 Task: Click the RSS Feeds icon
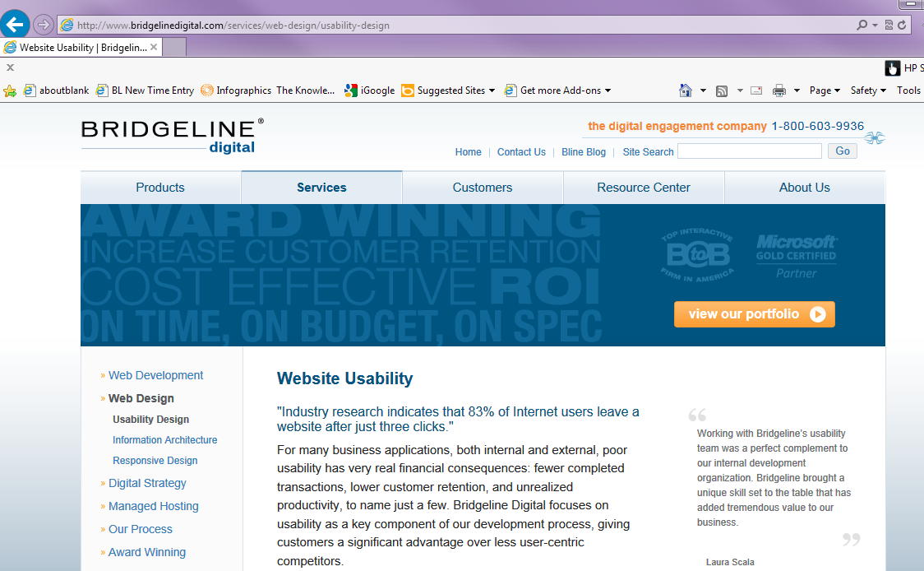point(722,91)
